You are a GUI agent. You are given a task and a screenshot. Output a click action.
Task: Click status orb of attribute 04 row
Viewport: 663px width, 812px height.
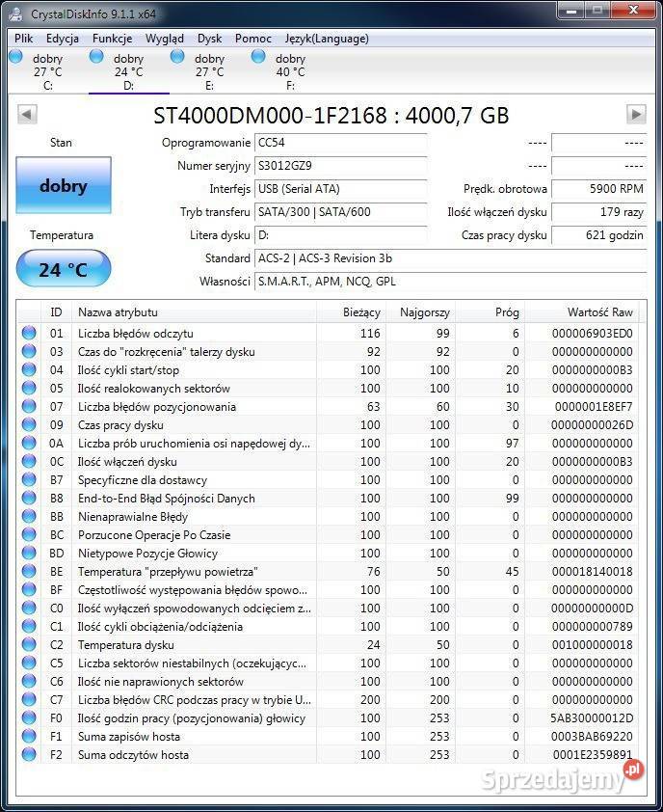[29, 369]
